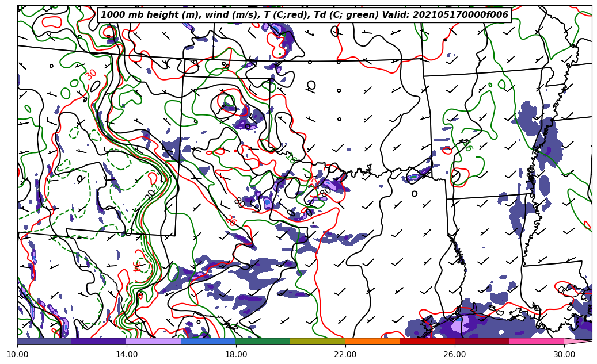Click the red temperature contour label 30
The height and width of the screenshot is (364, 597).
pyautogui.click(x=90, y=75)
